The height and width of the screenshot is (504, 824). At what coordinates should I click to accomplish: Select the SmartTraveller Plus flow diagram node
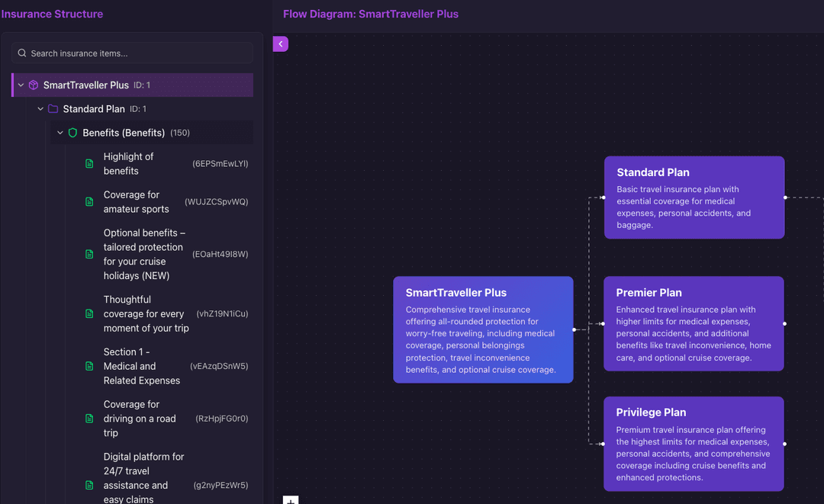click(x=483, y=329)
